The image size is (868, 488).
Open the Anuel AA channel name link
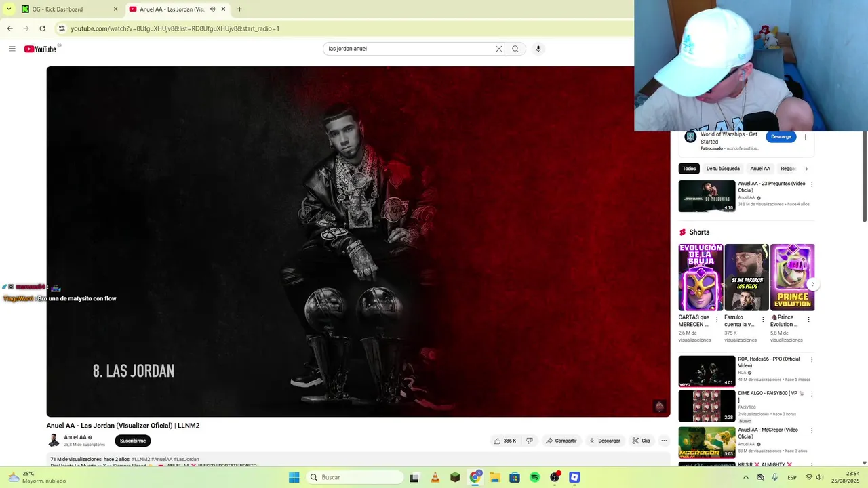coord(75,438)
